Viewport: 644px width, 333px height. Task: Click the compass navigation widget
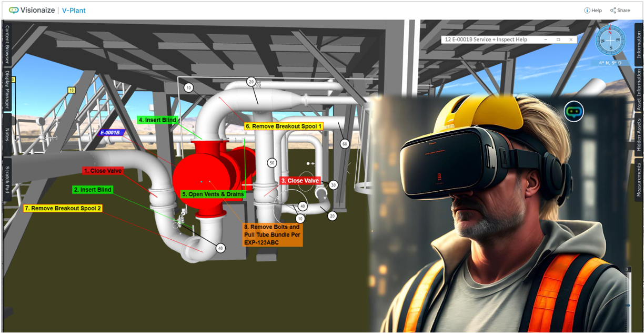610,41
